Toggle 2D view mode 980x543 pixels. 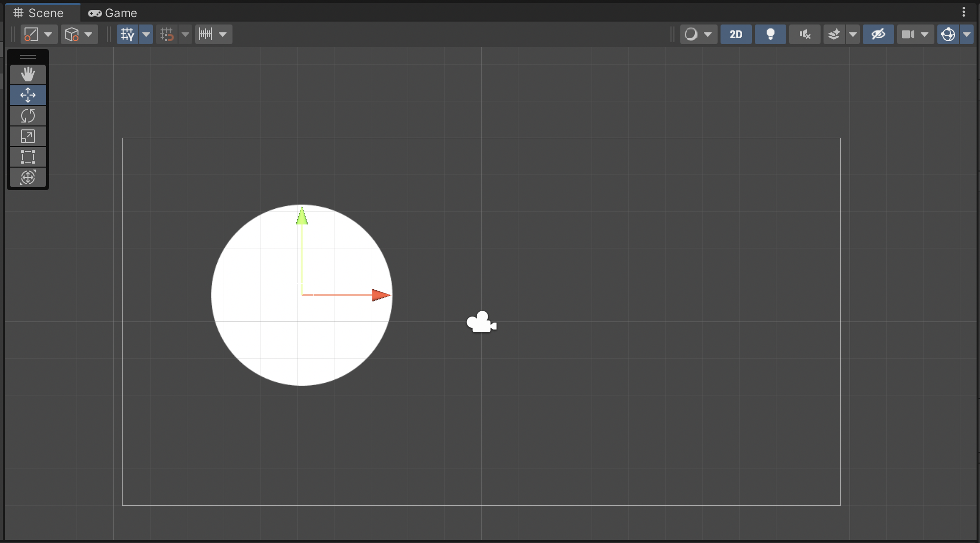[x=736, y=34]
